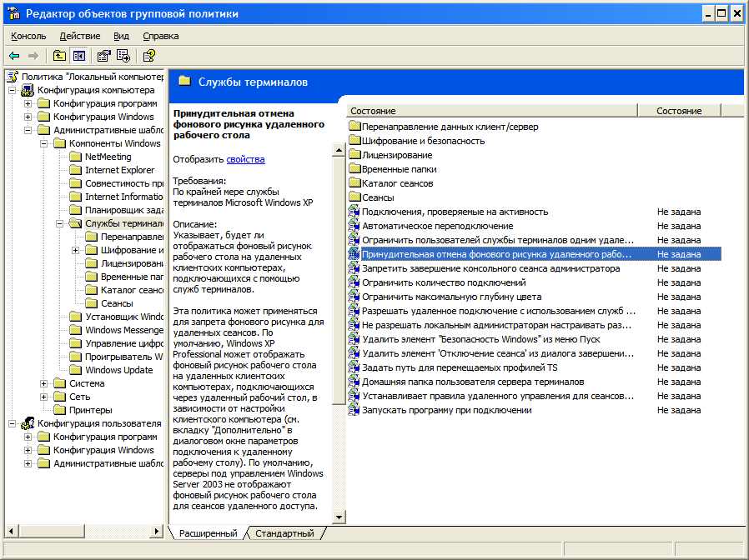This screenshot has height=560, width=749.
Task: Click the Back arrow toolbar button
Action: (x=14, y=56)
